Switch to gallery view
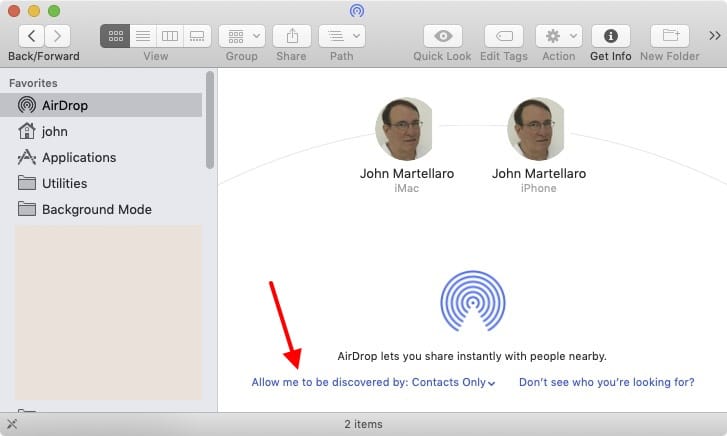 [x=197, y=36]
